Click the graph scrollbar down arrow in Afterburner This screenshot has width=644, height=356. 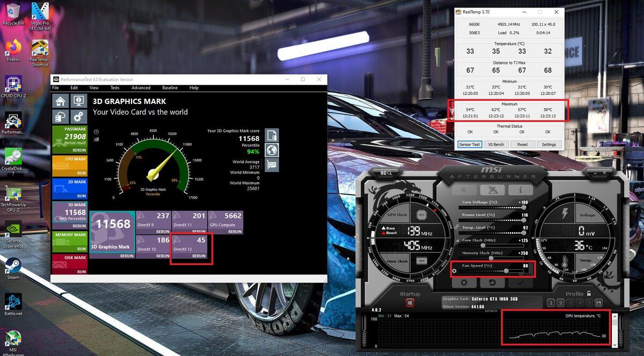[x=616, y=346]
